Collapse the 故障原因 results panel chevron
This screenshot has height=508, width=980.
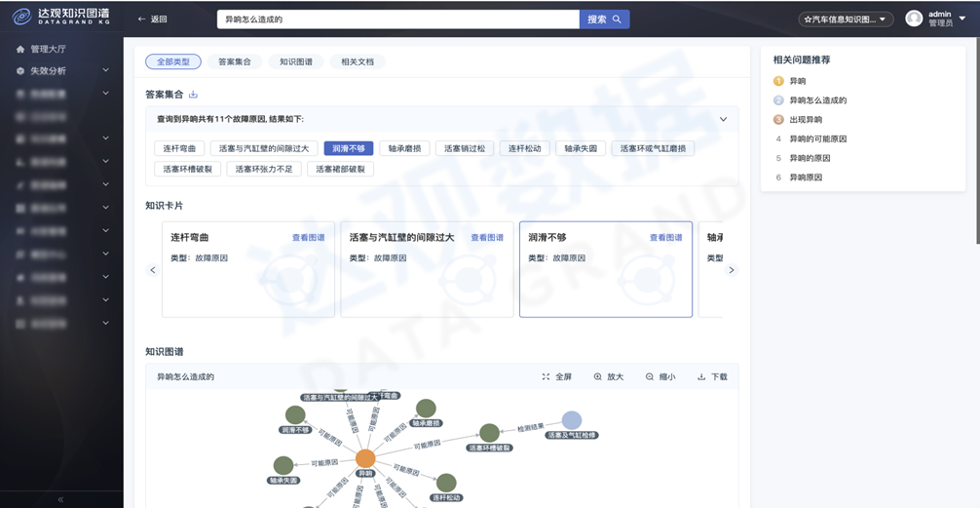click(x=723, y=119)
